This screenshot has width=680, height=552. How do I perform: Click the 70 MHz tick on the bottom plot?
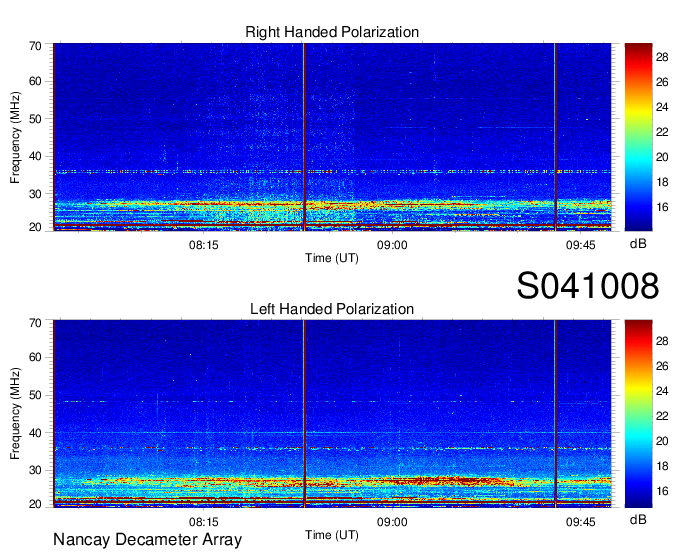(x=35, y=323)
